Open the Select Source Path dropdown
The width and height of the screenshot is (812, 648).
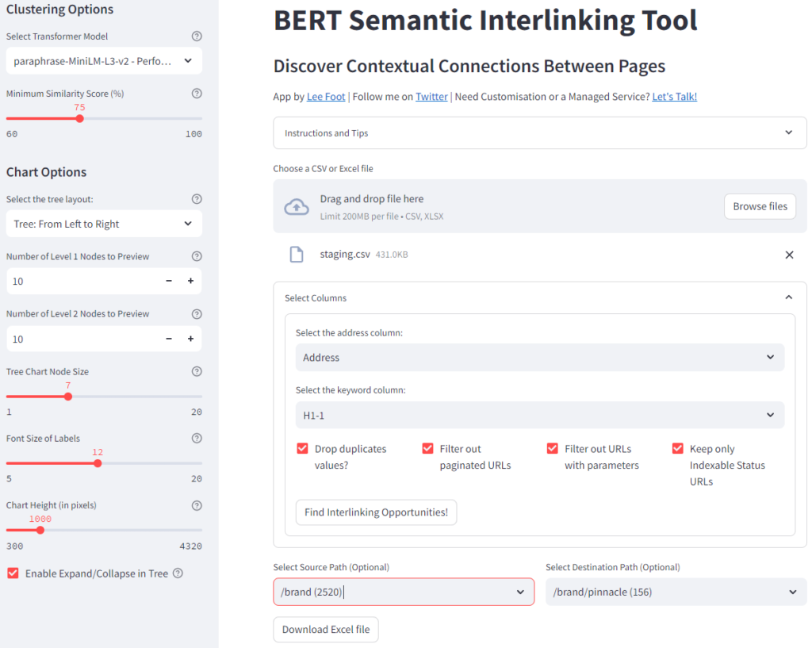pos(404,592)
